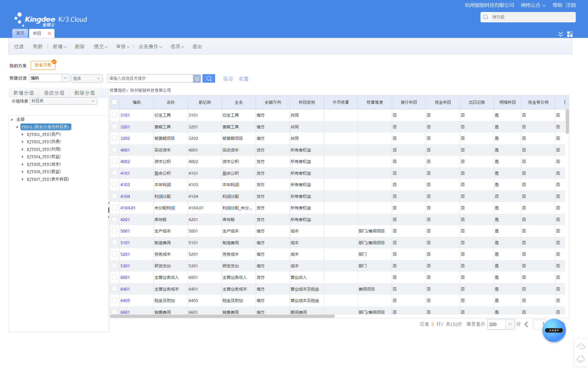
Task: Click the vertical table scrollbar
Action: 567,122
